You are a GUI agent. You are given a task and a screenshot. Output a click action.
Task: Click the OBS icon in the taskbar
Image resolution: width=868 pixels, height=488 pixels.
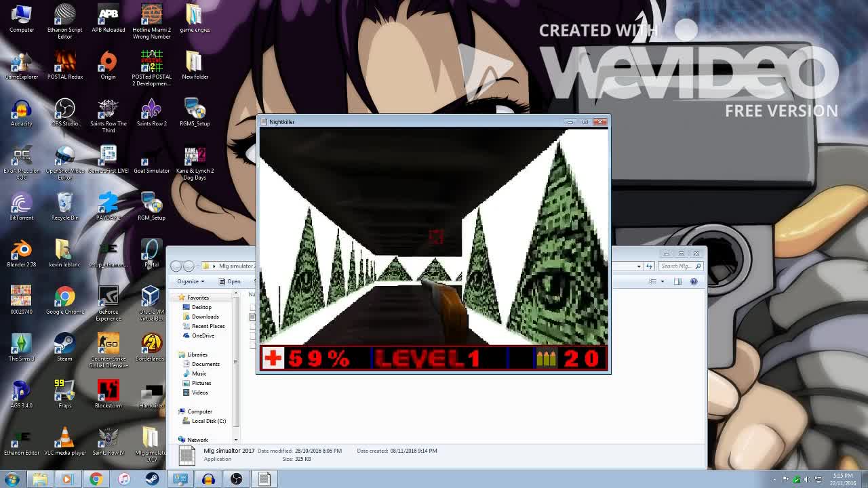(x=236, y=479)
